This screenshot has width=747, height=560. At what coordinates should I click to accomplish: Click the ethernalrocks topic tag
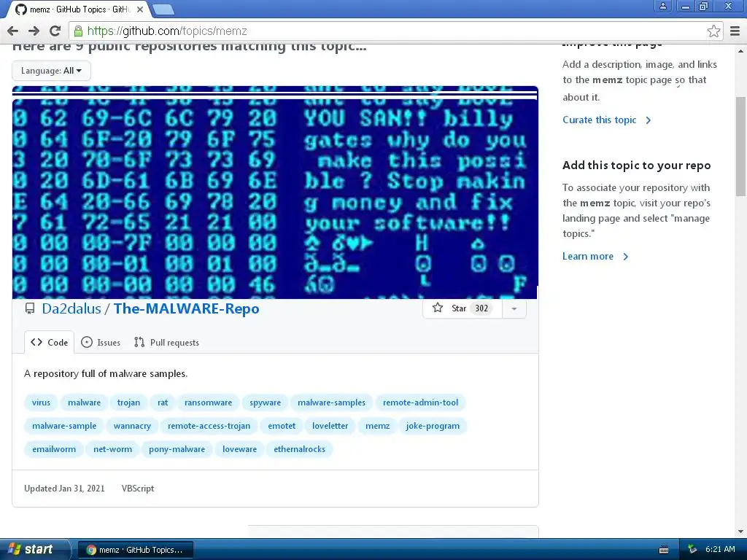click(299, 449)
